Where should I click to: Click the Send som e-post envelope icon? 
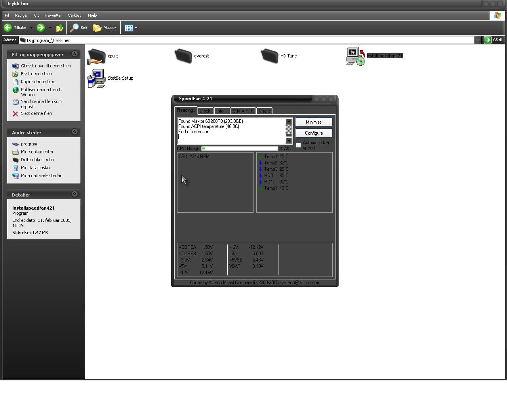(x=15, y=102)
